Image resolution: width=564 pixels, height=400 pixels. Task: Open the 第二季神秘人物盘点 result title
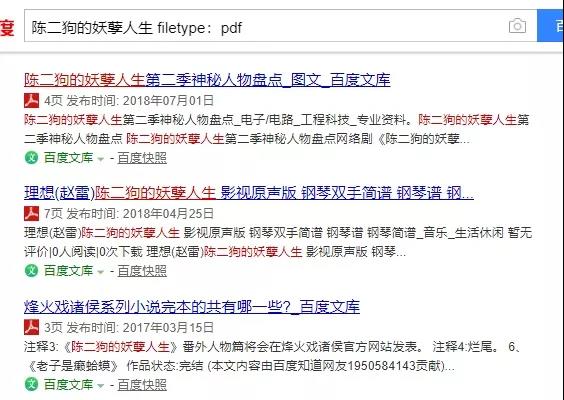pos(207,80)
